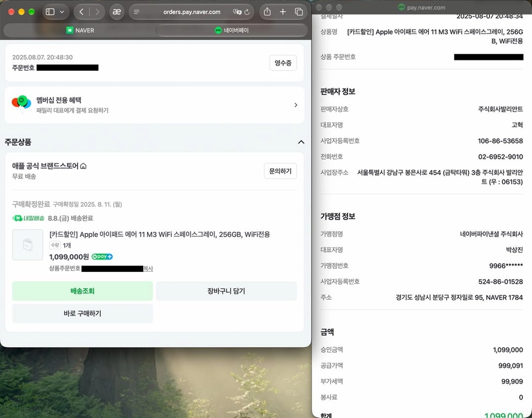Image resolution: width=532 pixels, height=418 pixels.
Task: Switch to the NAVER tab
Action: (80, 30)
